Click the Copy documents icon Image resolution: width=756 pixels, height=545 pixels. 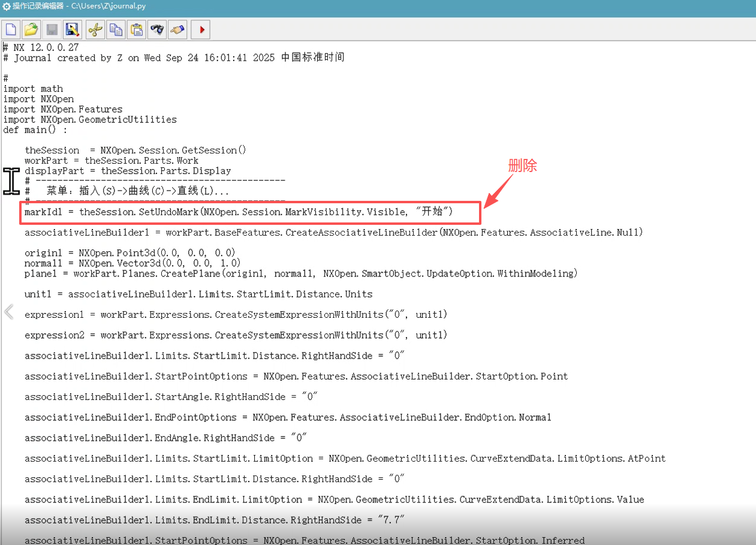pos(116,29)
